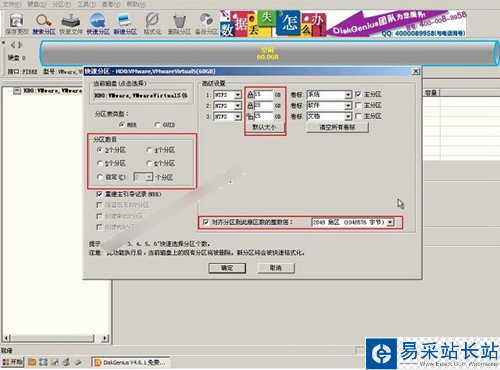Toggle lock icon for partition 2 size
Screen dimensions: 500x370
tap(250, 106)
